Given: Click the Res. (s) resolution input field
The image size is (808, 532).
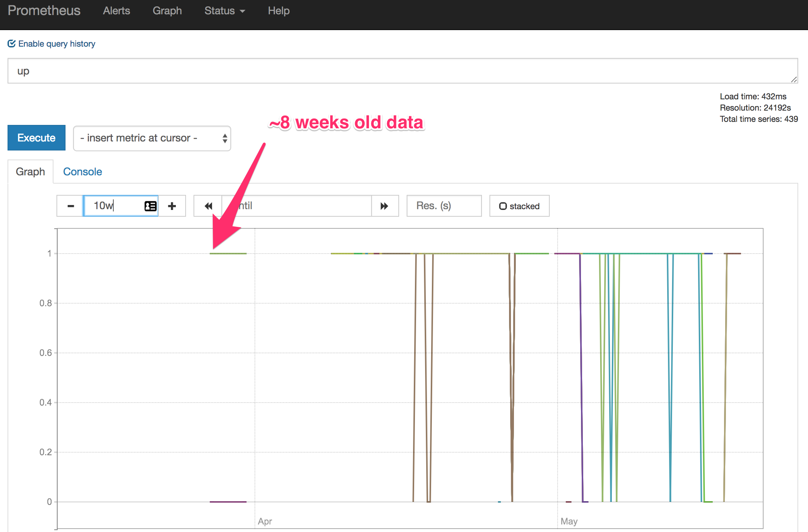Looking at the screenshot, I should click(x=444, y=206).
